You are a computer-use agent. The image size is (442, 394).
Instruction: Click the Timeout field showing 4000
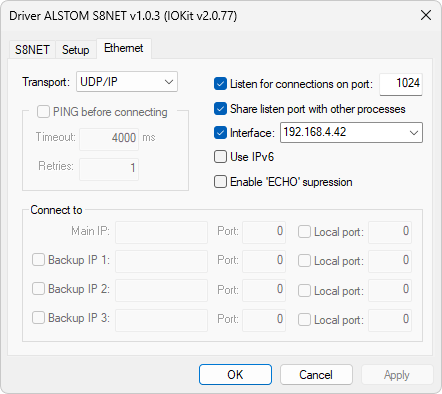click(109, 139)
